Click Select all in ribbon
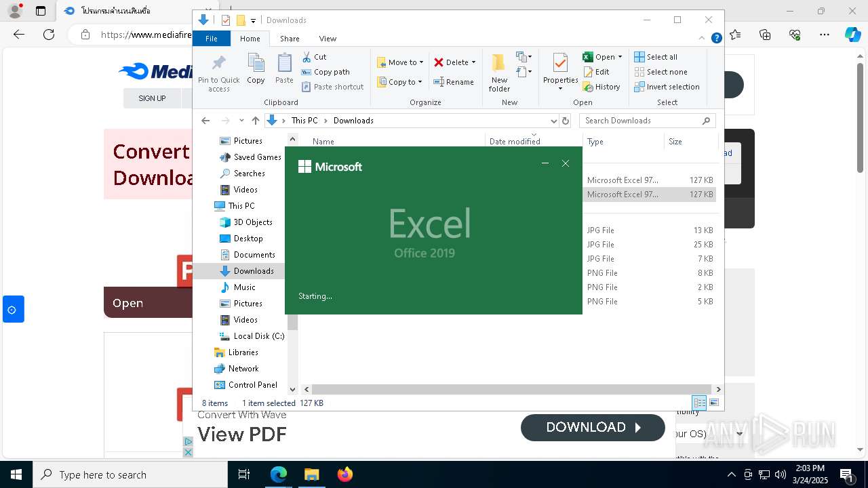Image resolution: width=868 pixels, height=488 pixels. 655,57
